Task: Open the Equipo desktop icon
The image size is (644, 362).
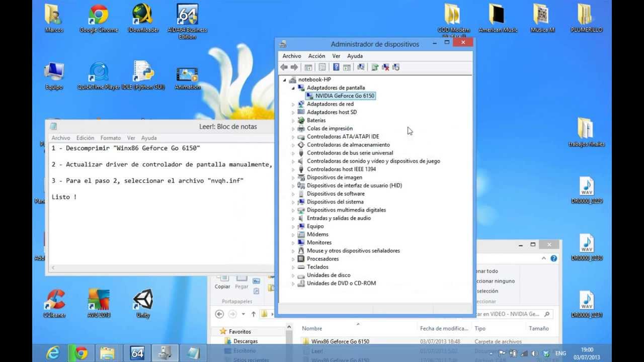Action: (x=54, y=76)
